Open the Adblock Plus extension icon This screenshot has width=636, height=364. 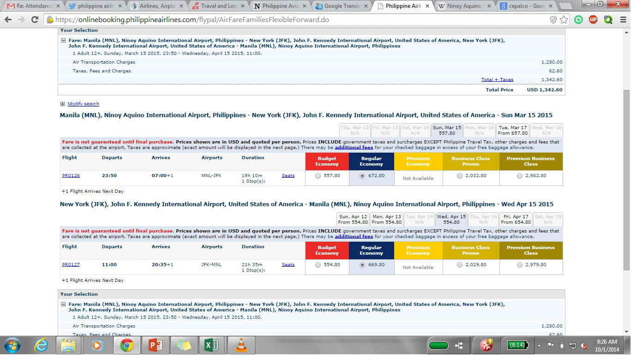click(x=593, y=20)
